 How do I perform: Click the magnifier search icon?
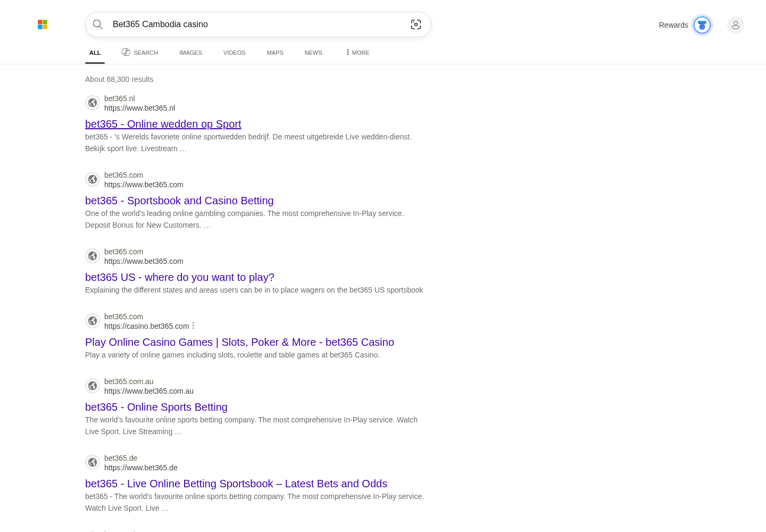tap(98, 24)
